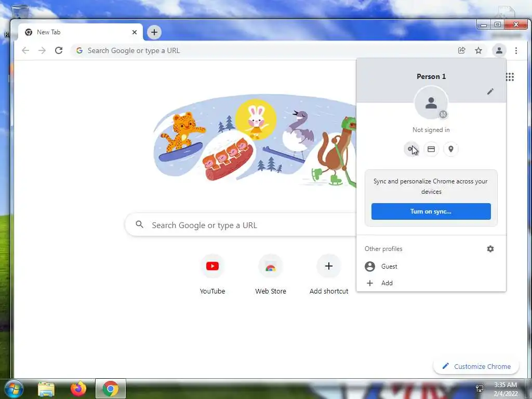This screenshot has width=532, height=399.
Task: Open Customize Chrome
Action: (476, 366)
